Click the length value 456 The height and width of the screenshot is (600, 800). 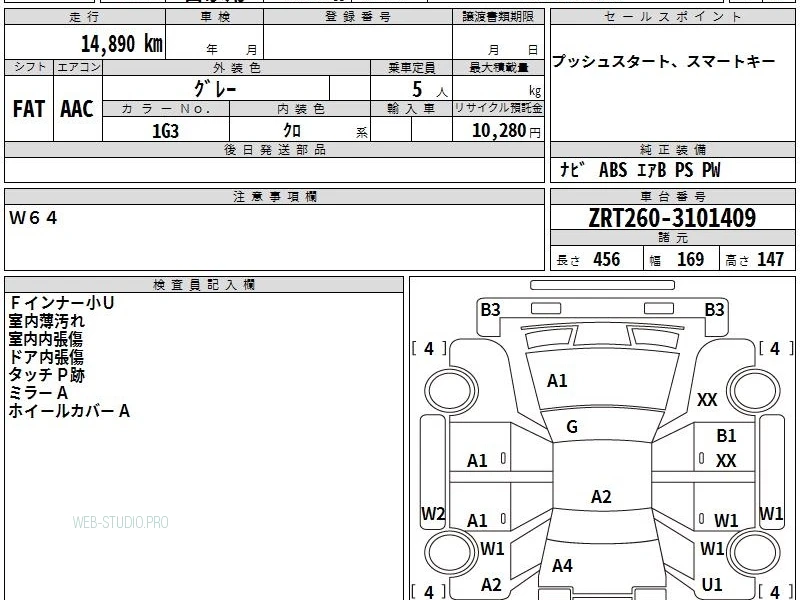pos(607,259)
